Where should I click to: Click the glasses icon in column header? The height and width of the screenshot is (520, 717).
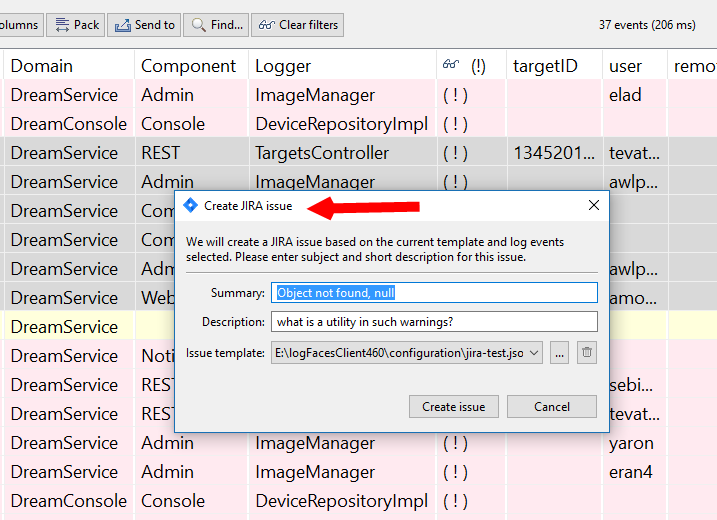(450, 65)
